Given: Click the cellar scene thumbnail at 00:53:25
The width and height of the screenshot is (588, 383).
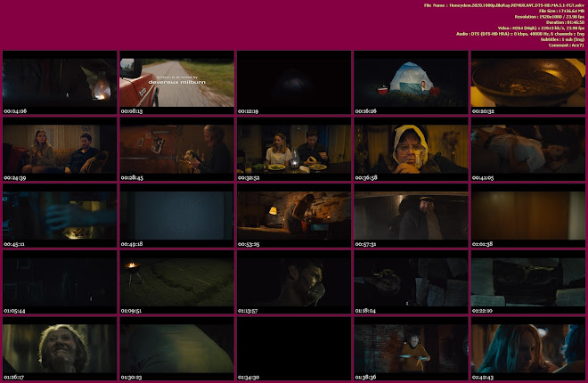Looking at the screenshot, I should tap(294, 216).
